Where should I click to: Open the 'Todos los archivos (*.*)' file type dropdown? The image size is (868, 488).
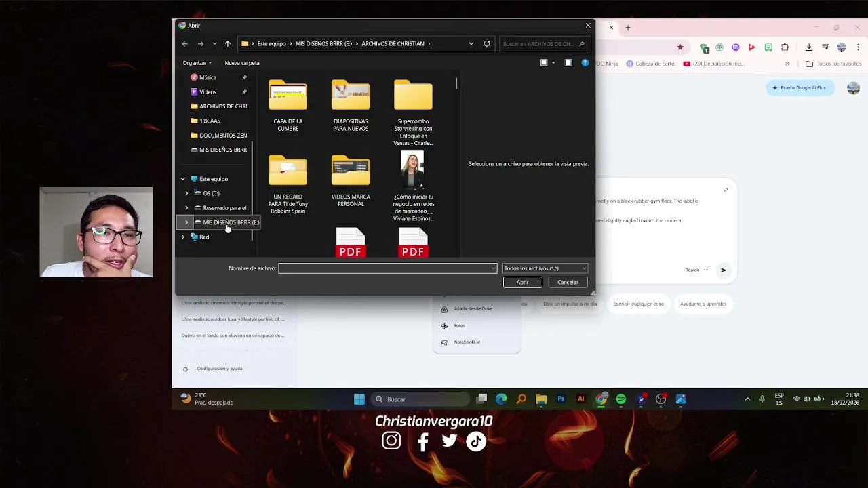(x=545, y=268)
